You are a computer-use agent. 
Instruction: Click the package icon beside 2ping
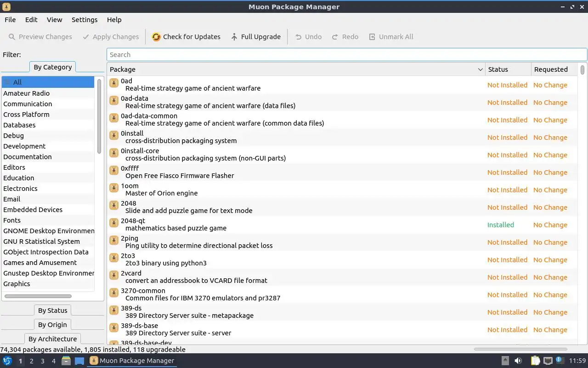tap(114, 240)
